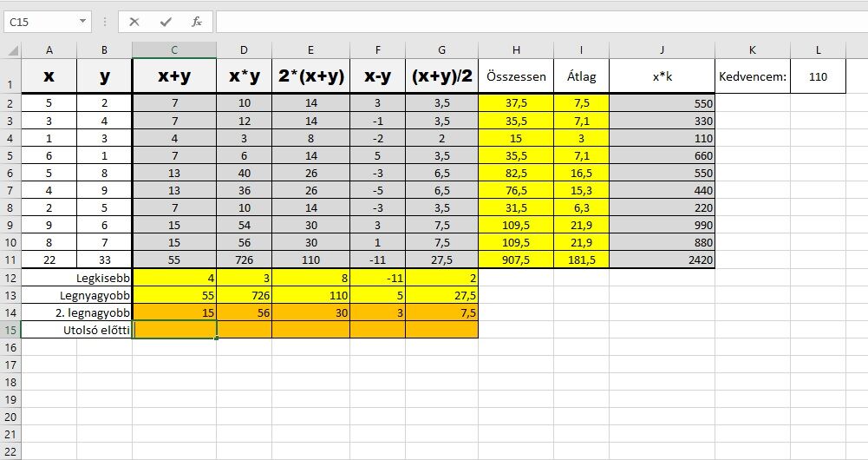Select column C header
Screen dimensions: 868x460
point(174,50)
